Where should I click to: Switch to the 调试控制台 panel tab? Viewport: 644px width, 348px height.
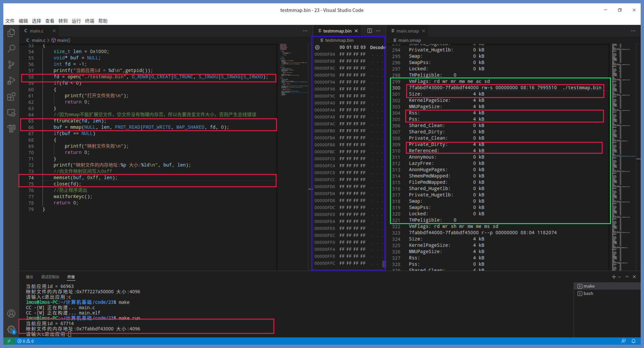coord(50,277)
